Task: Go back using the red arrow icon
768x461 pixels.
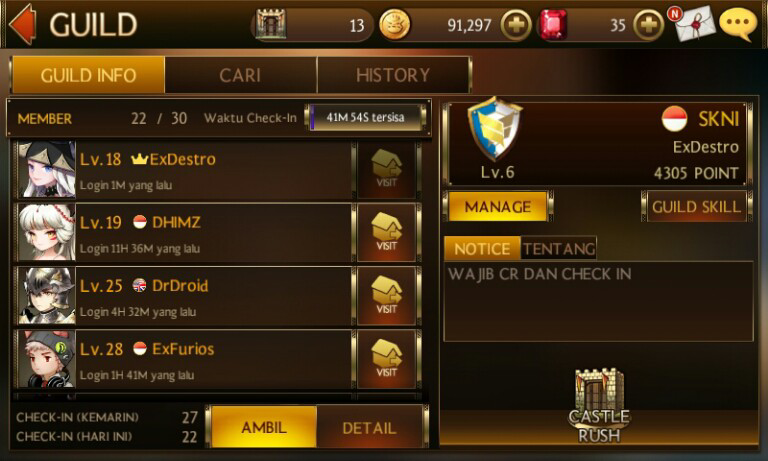Action: [x=23, y=24]
